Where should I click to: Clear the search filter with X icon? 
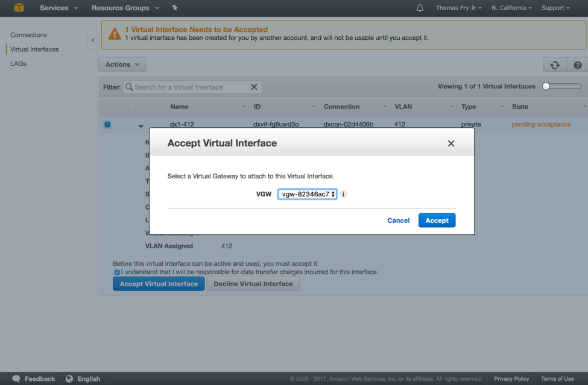[x=254, y=87]
